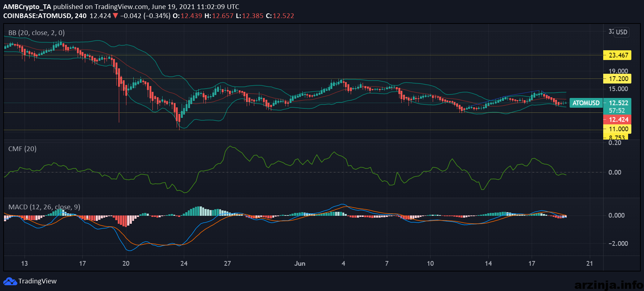Select the CMF (20) indicator label
The height and width of the screenshot is (291, 644).
[x=22, y=149]
